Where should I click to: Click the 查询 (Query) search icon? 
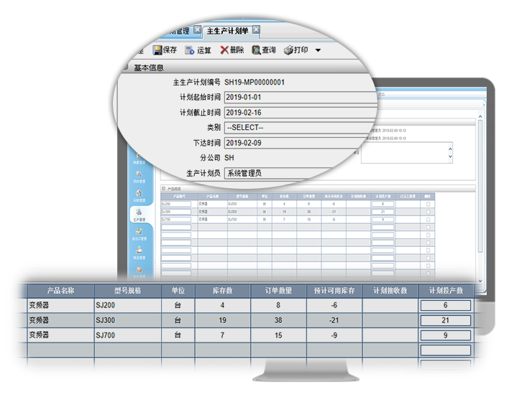click(256, 50)
